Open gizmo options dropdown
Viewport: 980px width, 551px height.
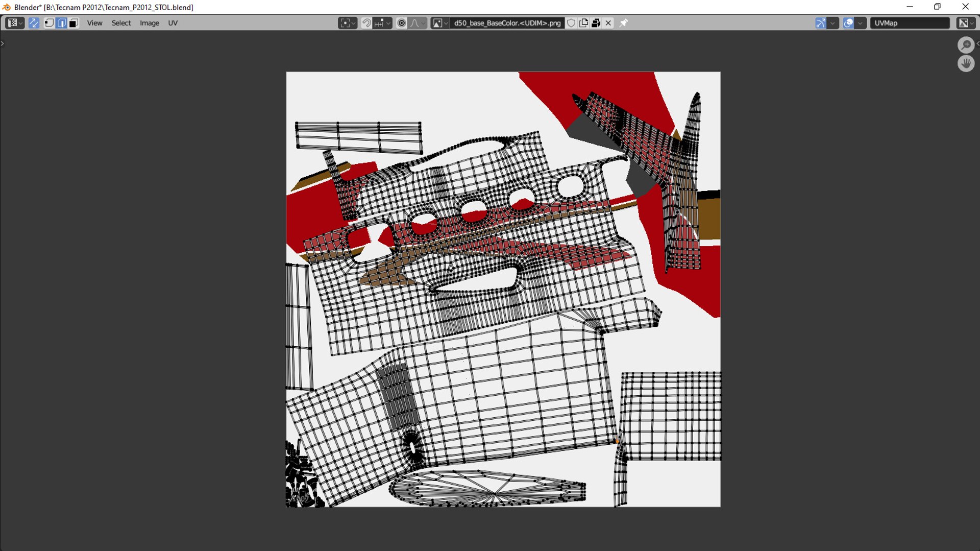point(833,23)
